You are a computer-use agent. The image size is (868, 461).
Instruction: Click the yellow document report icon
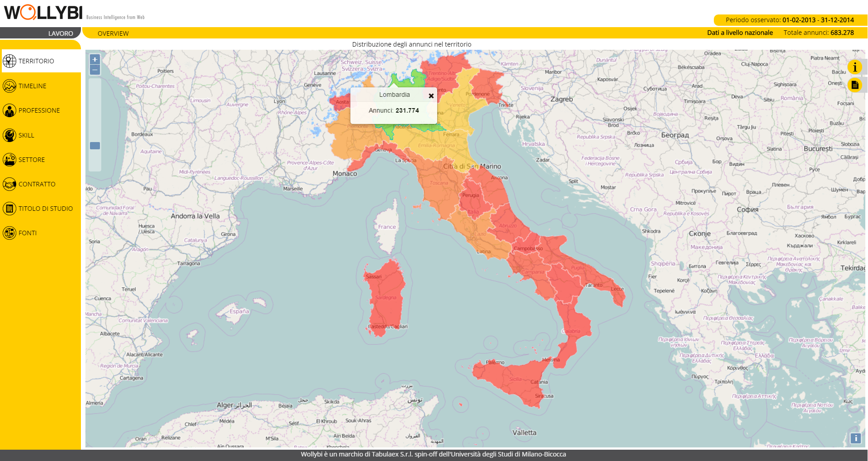(x=854, y=85)
